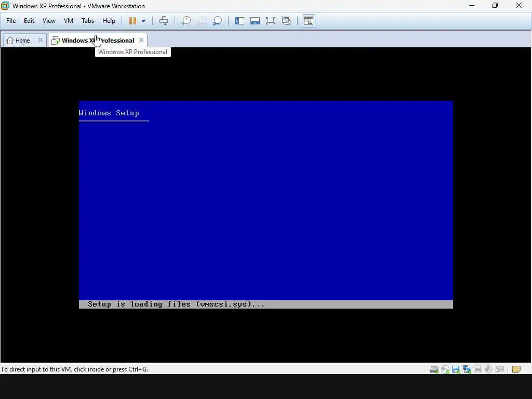The image size is (532, 399).
Task: Send Ctrl+Alt+Del to the guest
Action: [x=164, y=21]
